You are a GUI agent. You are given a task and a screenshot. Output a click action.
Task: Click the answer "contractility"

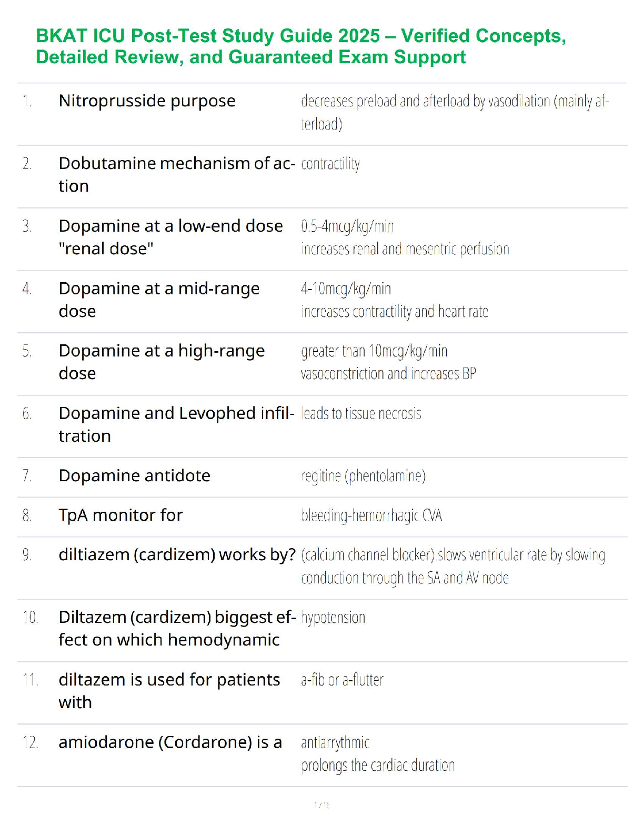pos(330,164)
